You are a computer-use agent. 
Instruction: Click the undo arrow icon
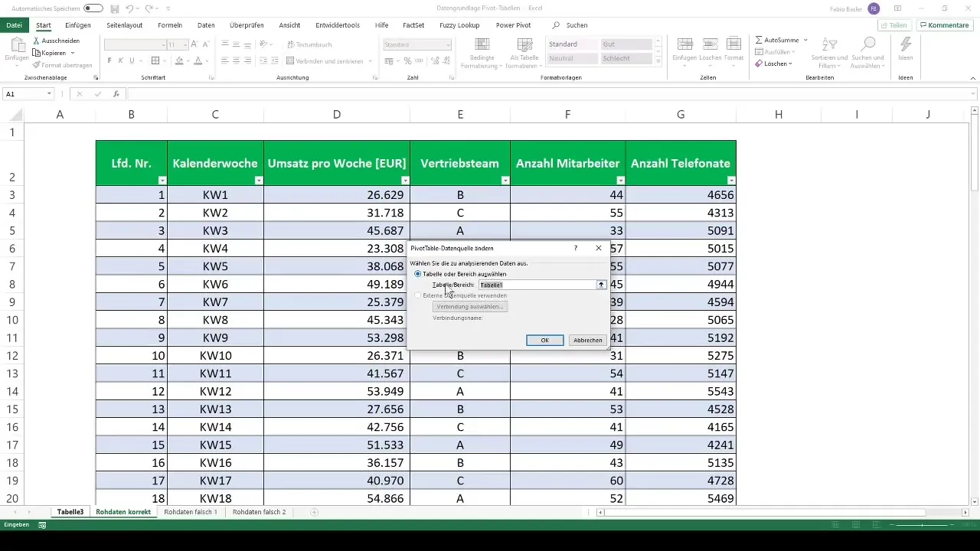pos(129,8)
